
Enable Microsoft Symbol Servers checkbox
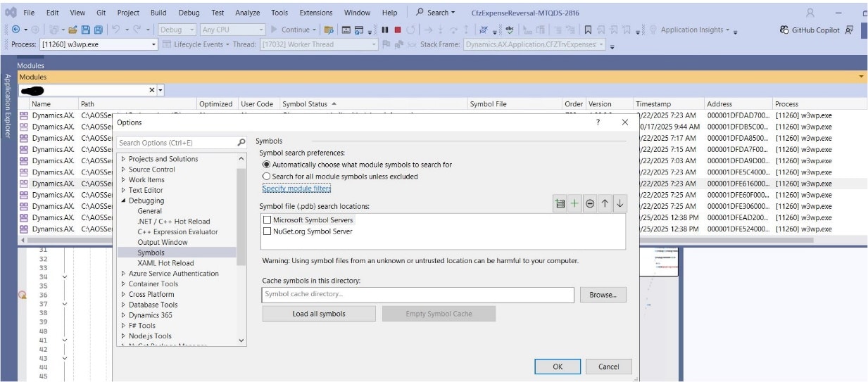pyautogui.click(x=267, y=220)
